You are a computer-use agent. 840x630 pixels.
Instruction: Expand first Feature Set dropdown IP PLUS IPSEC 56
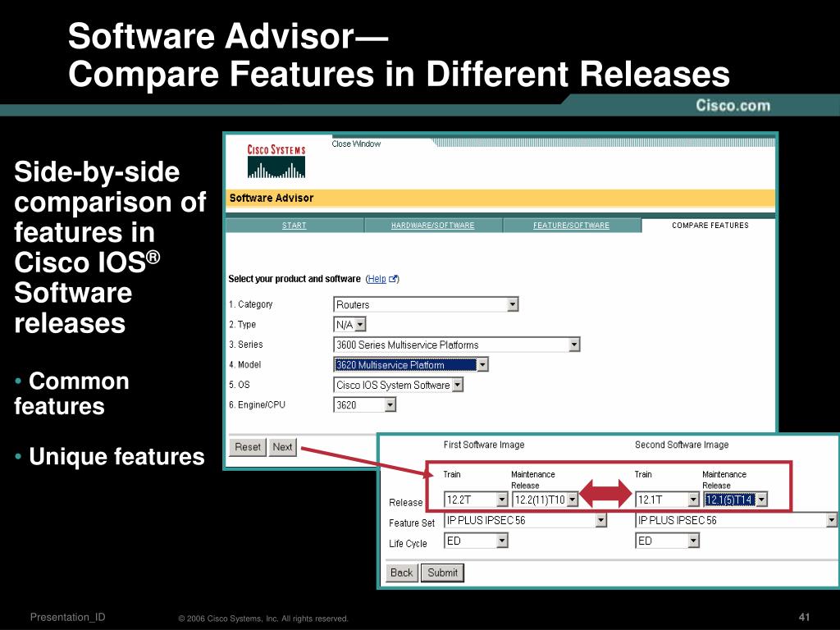coord(525,520)
